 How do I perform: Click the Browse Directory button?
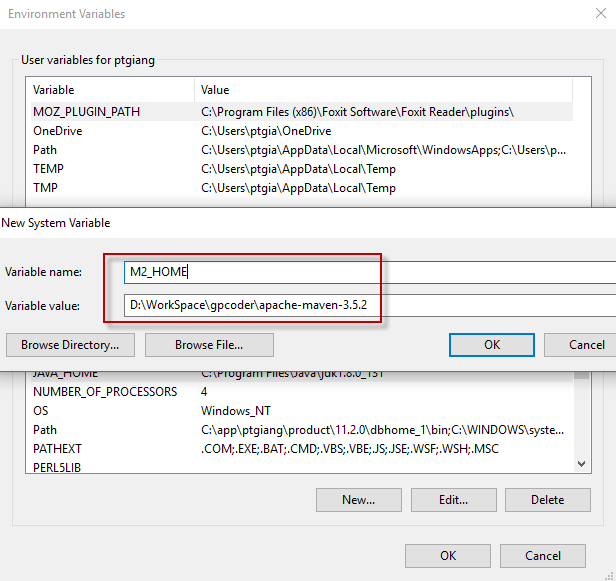pyautogui.click(x=70, y=344)
